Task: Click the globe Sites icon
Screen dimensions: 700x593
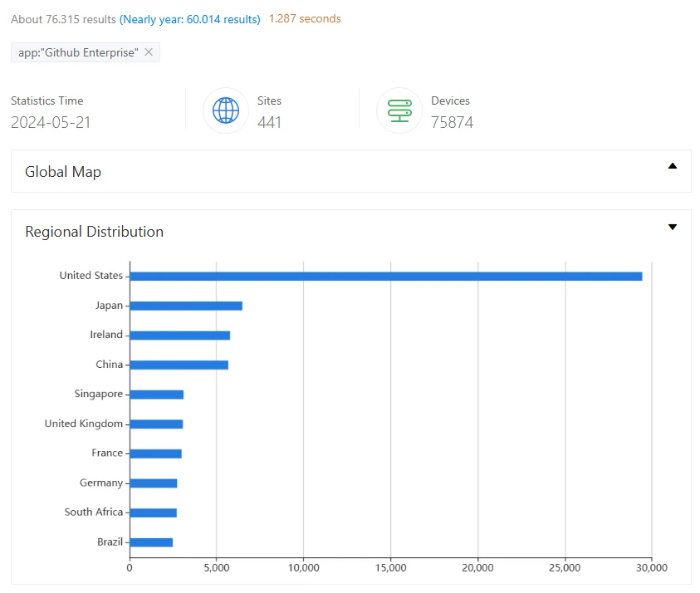Action: click(x=226, y=110)
